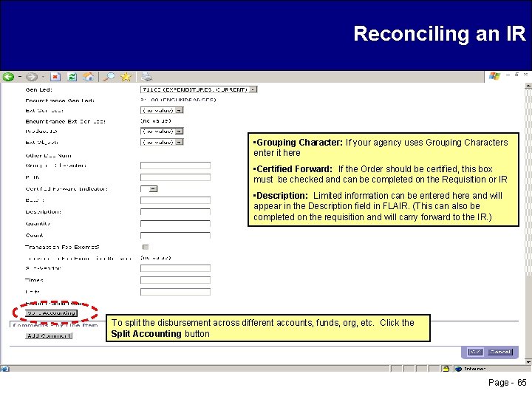Go to the Home page icon

[89, 77]
